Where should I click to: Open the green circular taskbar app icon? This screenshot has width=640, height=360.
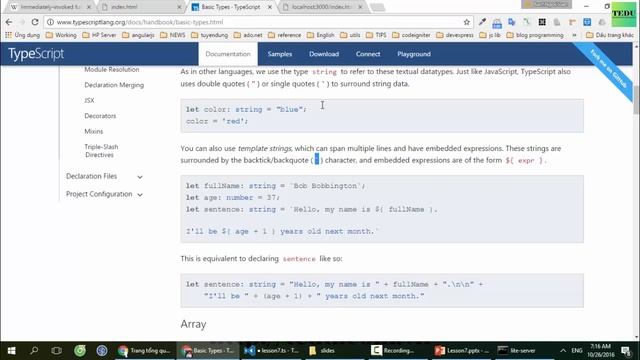pyautogui.click(x=80, y=351)
